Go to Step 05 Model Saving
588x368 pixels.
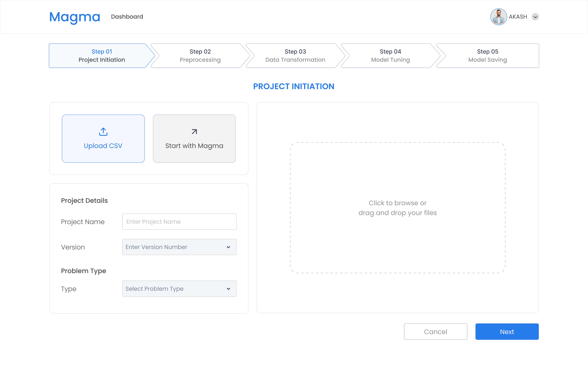(488, 56)
